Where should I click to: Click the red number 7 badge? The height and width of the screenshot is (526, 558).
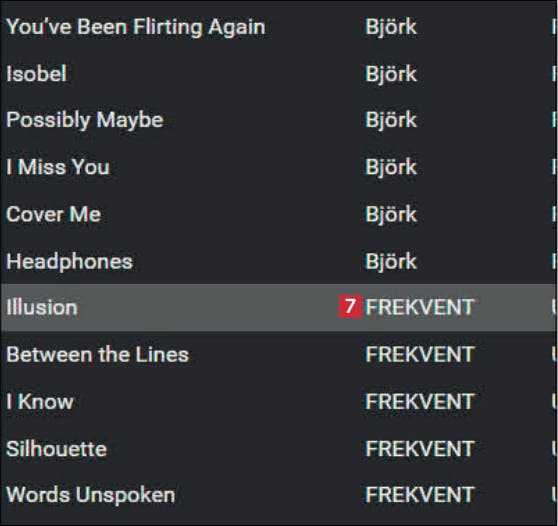(350, 306)
